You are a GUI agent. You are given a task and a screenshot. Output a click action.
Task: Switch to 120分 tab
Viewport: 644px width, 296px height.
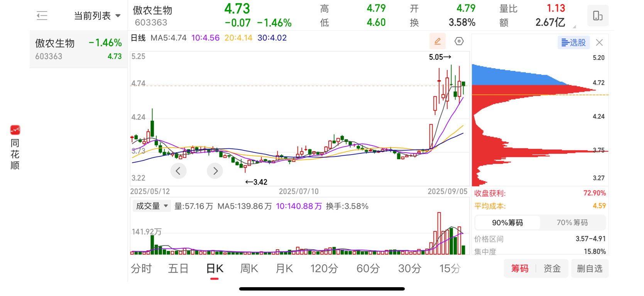[x=324, y=269]
